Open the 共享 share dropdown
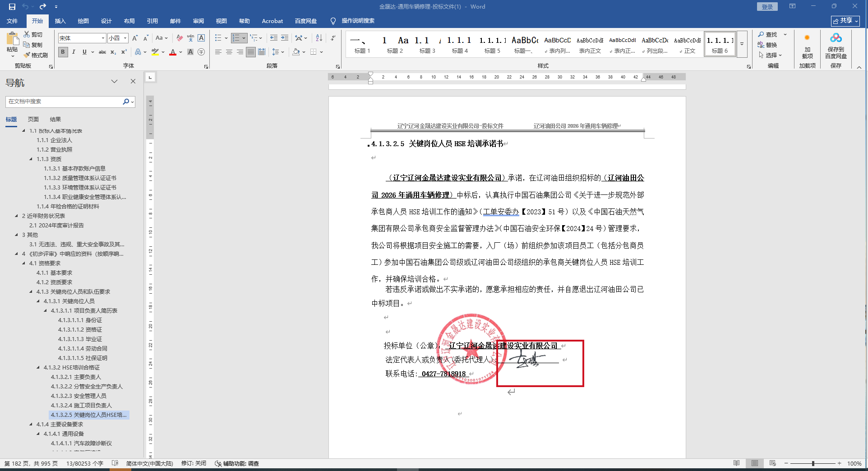Screen dimensions: 868x471 click(x=845, y=21)
